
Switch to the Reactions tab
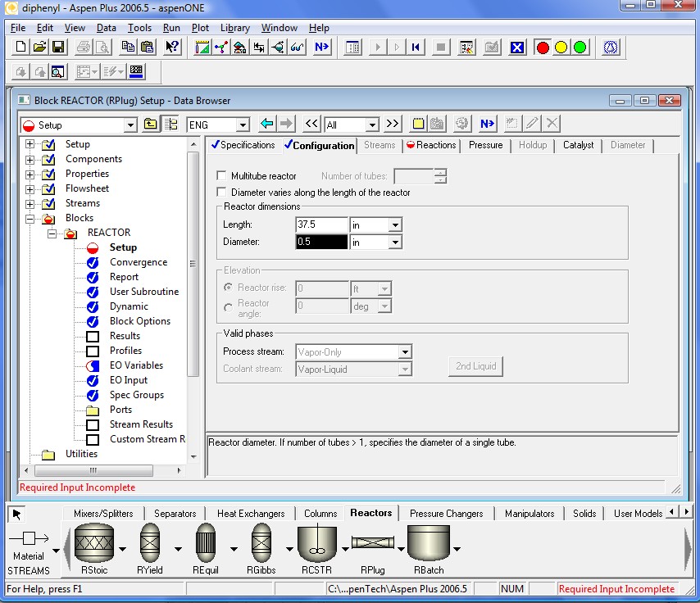(x=431, y=145)
